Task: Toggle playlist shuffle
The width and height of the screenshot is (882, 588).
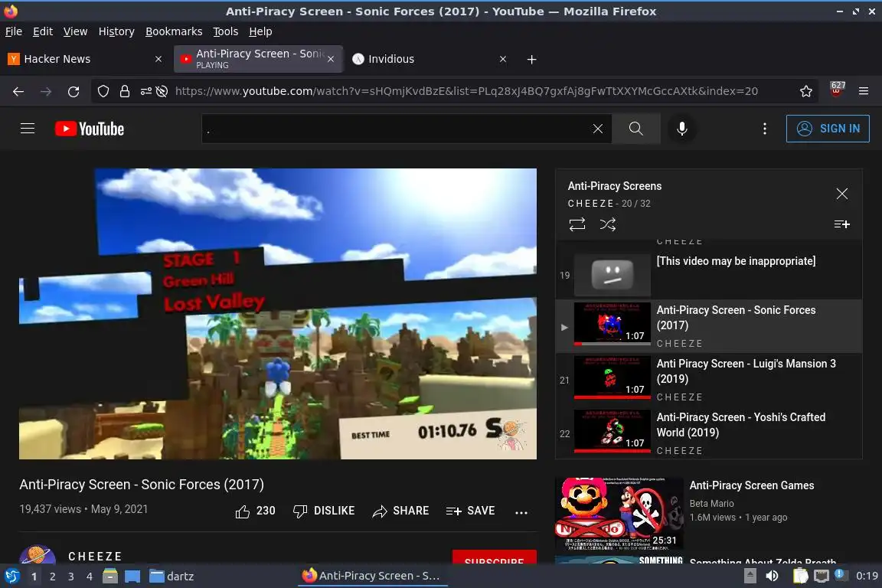Action: coord(607,224)
